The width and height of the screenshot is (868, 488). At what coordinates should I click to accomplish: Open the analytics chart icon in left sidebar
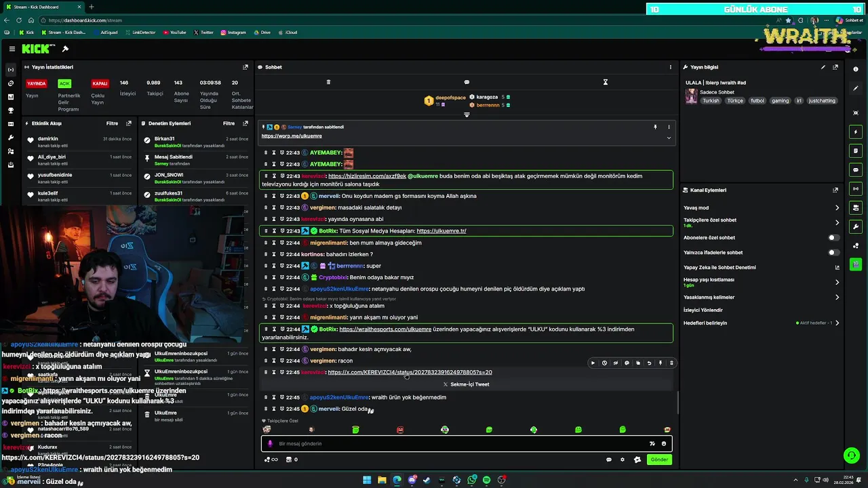click(x=10, y=97)
